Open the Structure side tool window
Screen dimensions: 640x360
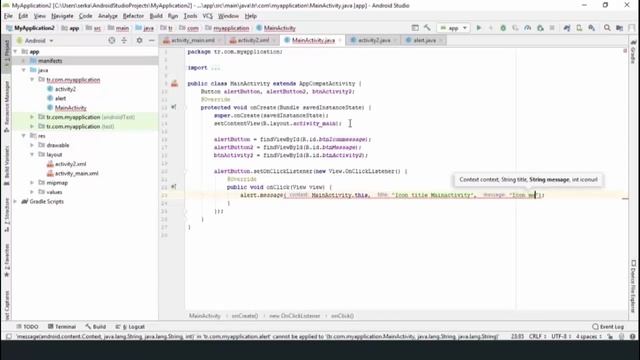coord(7,216)
